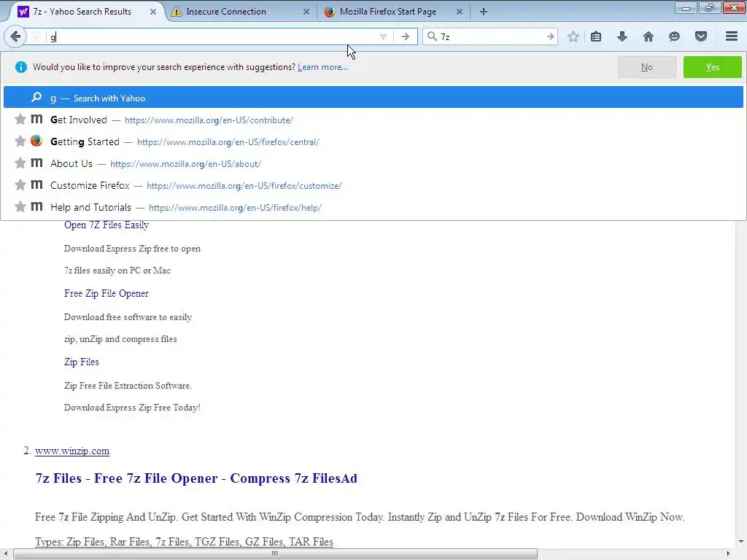Switch to 7z - Yahoo Search Results tab

(82, 12)
